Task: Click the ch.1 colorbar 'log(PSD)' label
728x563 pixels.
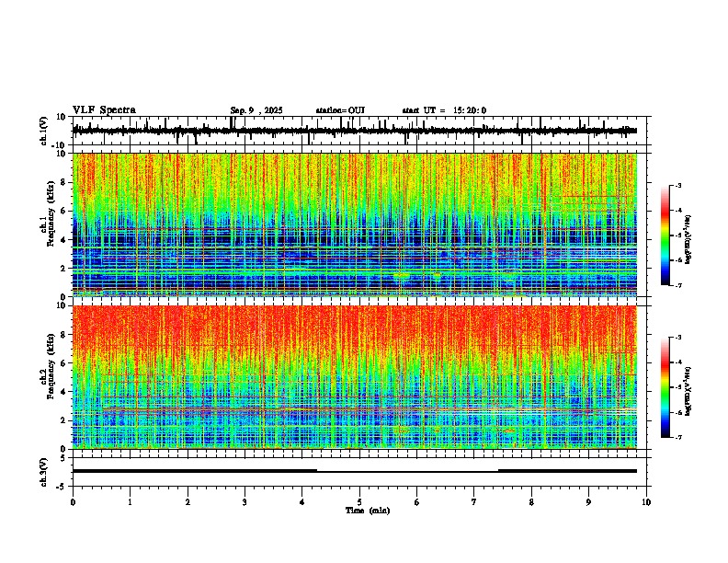Action: pos(688,240)
